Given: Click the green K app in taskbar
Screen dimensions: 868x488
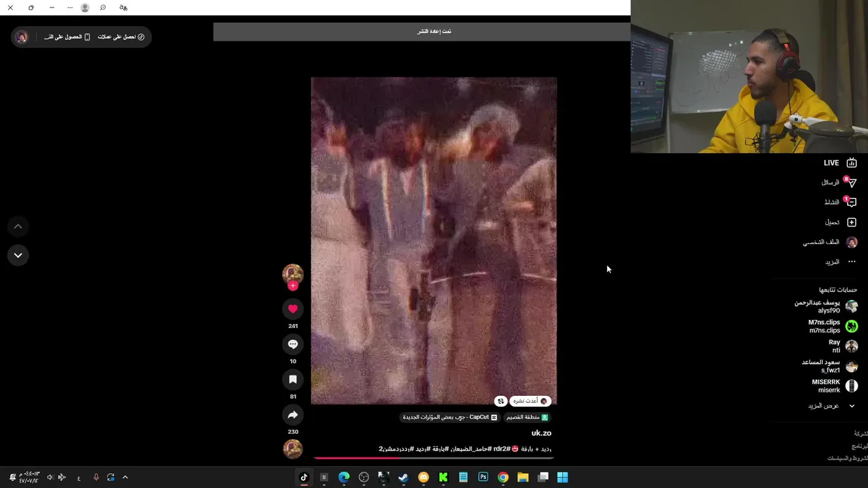Looking at the screenshot, I should [x=443, y=477].
